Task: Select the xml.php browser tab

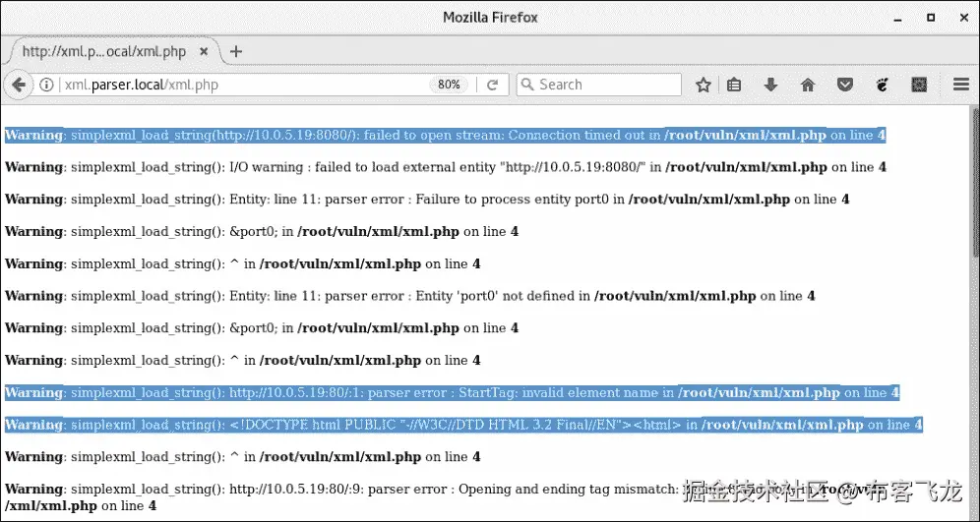Action: click(x=111, y=52)
